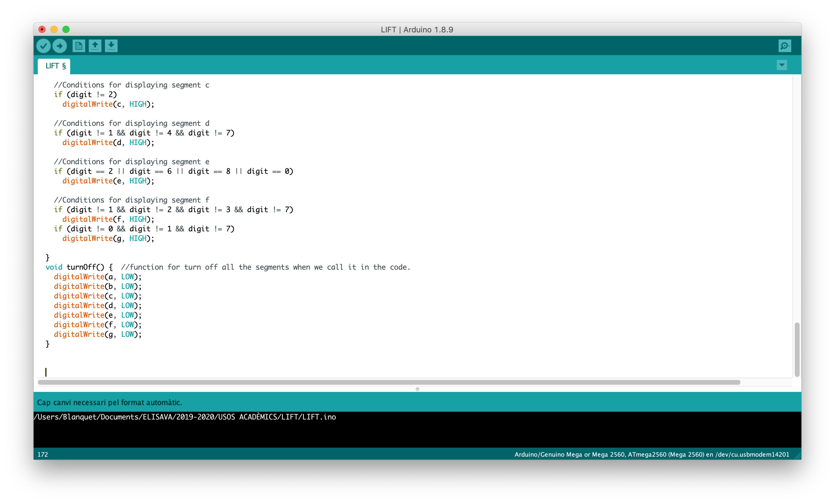Viewport: 835px width, 504px height.
Task: Click the comment 'Conditions for displaying segment f'
Action: pos(131,200)
